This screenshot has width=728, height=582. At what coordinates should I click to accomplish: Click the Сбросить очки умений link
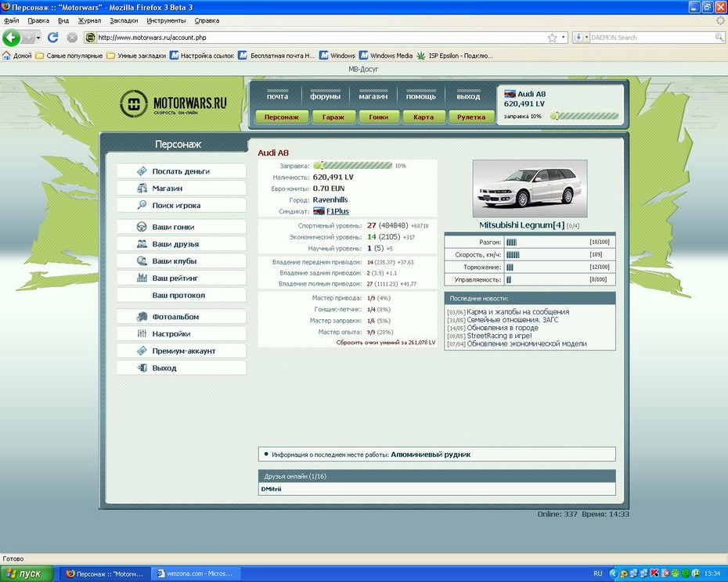pos(386,343)
